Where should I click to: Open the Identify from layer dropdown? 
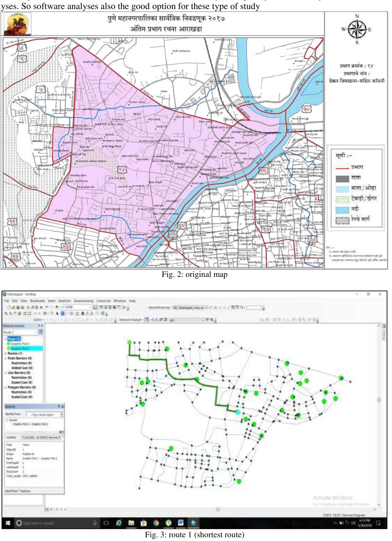pos(45,415)
